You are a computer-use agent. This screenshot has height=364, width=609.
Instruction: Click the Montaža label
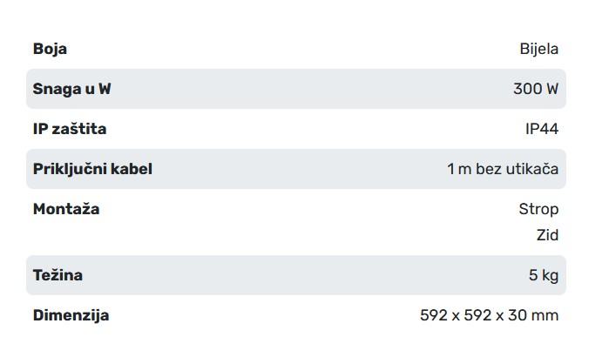click(66, 209)
